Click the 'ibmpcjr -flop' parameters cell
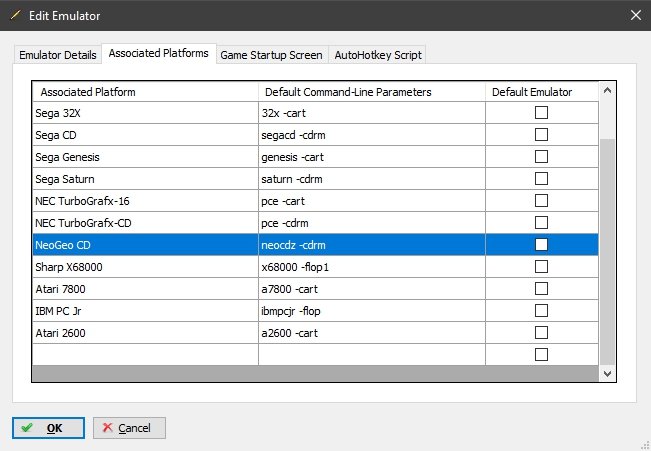The image size is (651, 451). pyautogui.click(x=372, y=311)
